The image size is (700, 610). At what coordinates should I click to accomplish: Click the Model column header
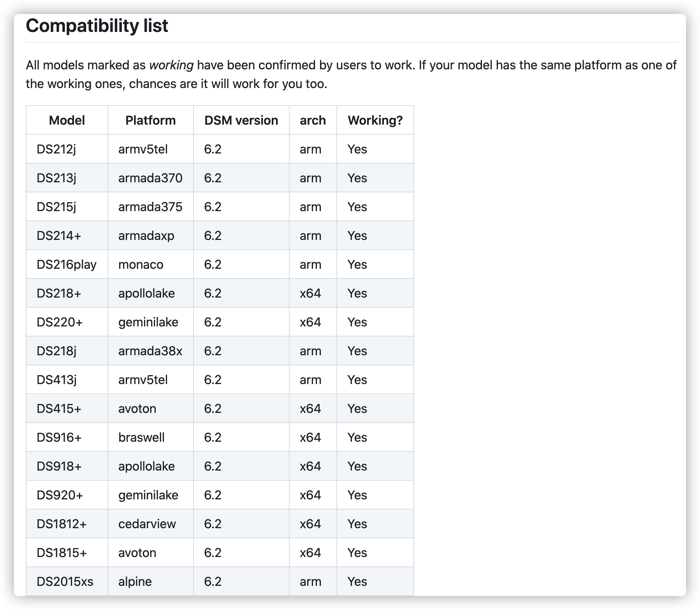[x=67, y=120]
